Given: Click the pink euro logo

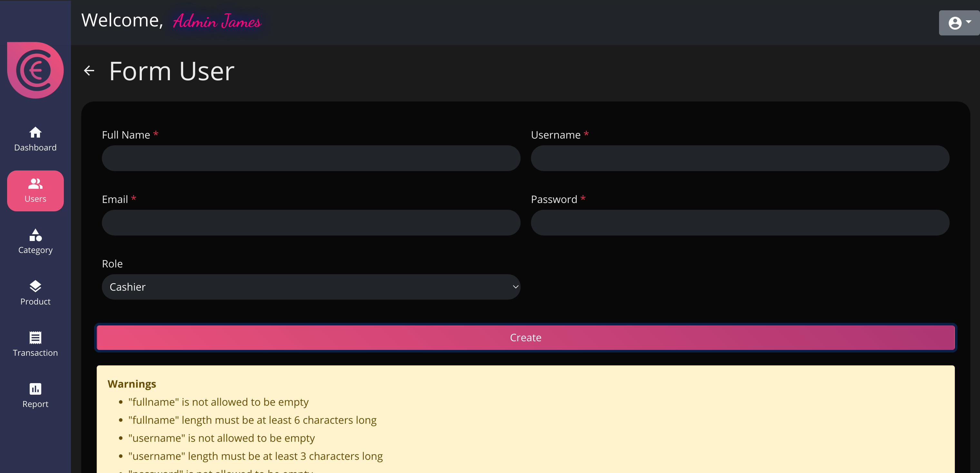Looking at the screenshot, I should click(35, 70).
